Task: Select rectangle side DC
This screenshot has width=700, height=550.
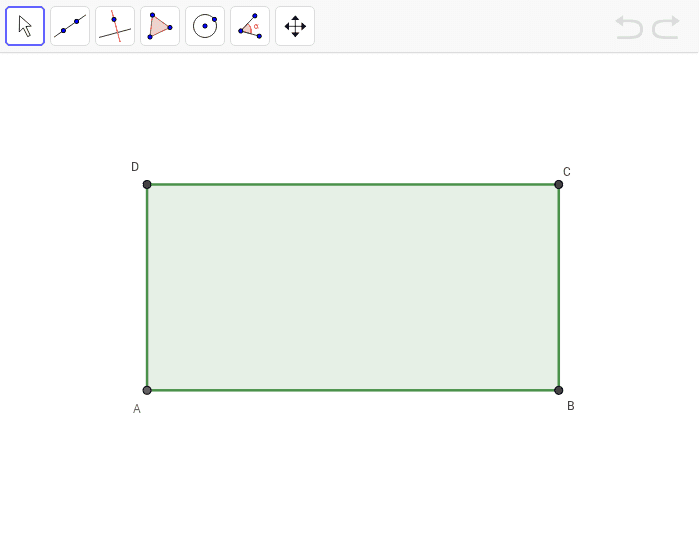Action: [353, 184]
